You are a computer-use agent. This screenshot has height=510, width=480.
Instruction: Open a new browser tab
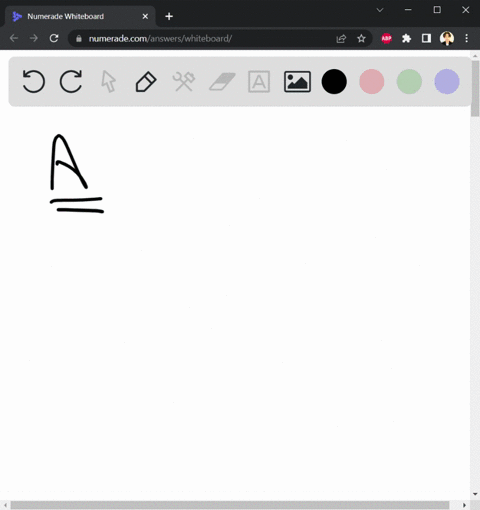(x=169, y=16)
